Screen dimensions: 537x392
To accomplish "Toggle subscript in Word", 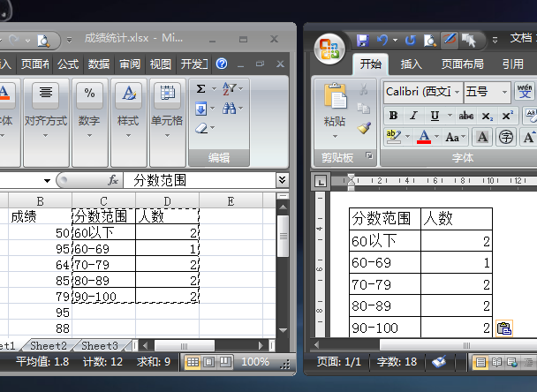I will coord(487,116).
